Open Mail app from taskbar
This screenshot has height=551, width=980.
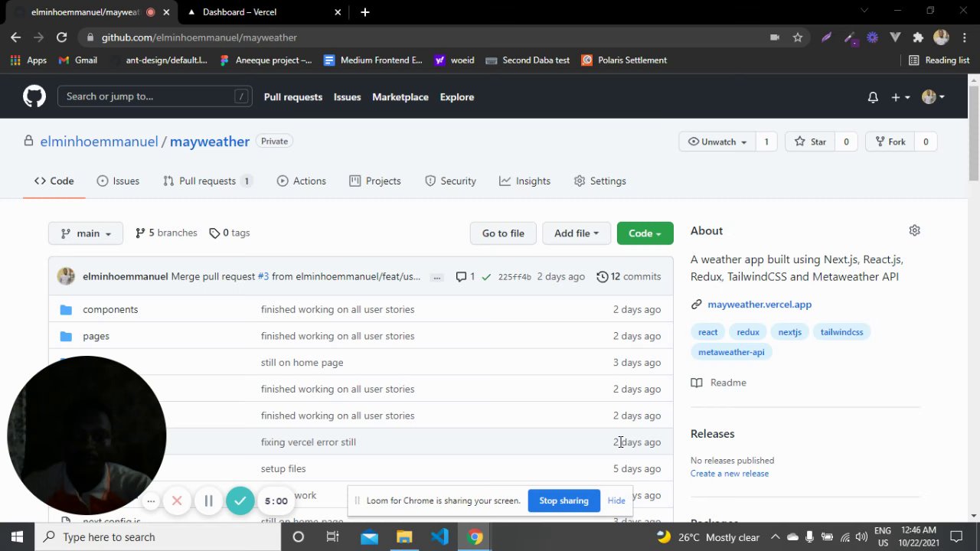point(369,537)
